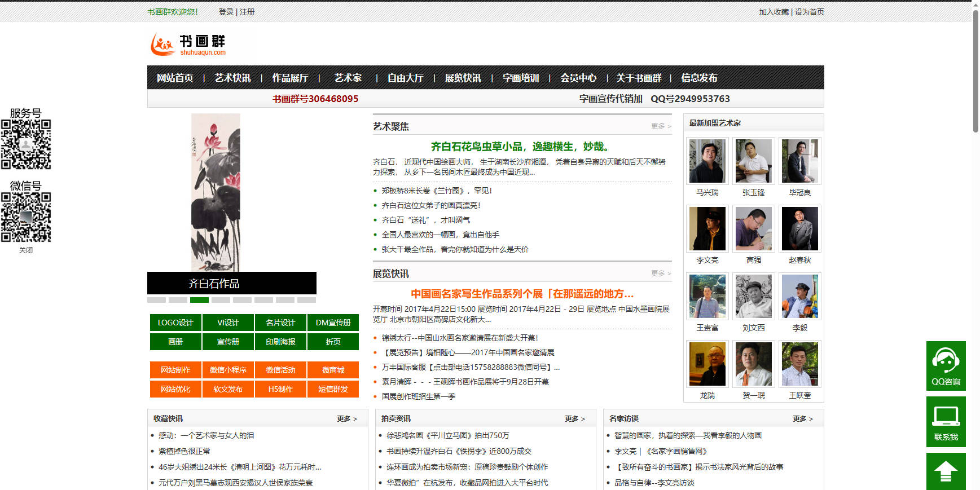
Task: Expand 更多 in 收藏快讯 panel
Action: [x=347, y=418]
